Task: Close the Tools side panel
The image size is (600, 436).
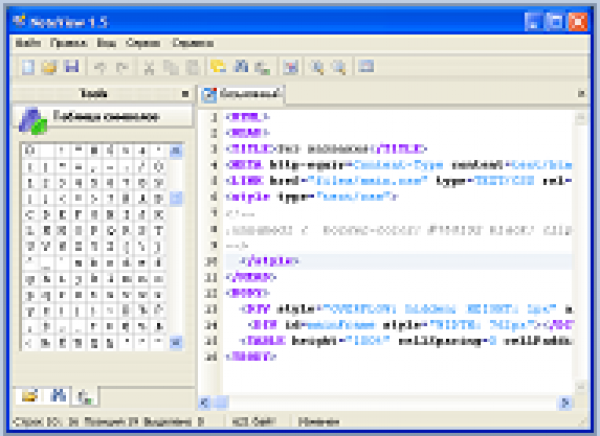Action: click(185, 93)
